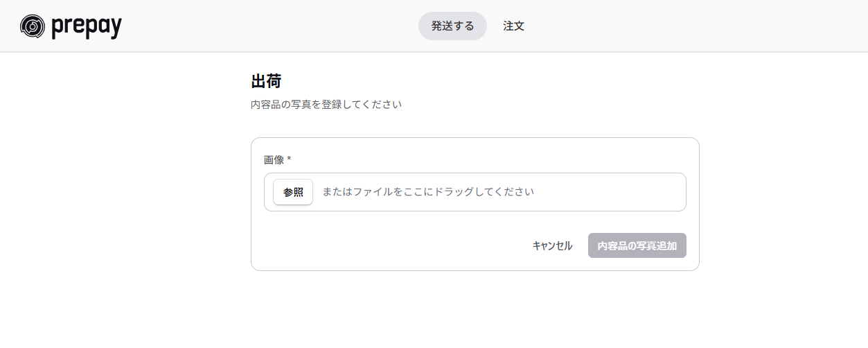This screenshot has width=868, height=348.
Task: Click header gap between logo and 発送する
Action: pyautogui.click(x=270, y=26)
